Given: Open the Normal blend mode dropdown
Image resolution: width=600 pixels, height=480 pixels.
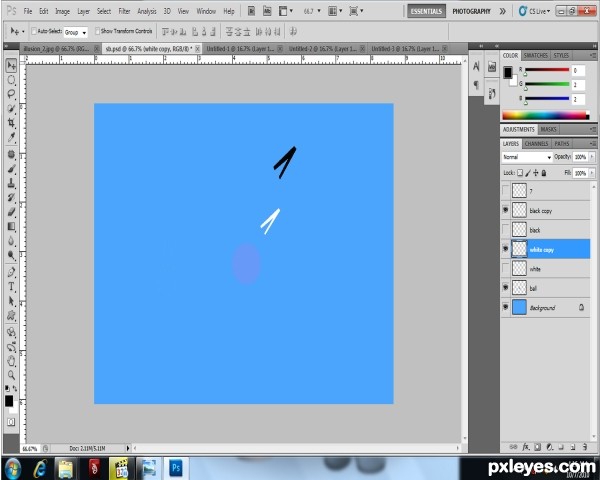Looking at the screenshot, I should tap(527, 157).
